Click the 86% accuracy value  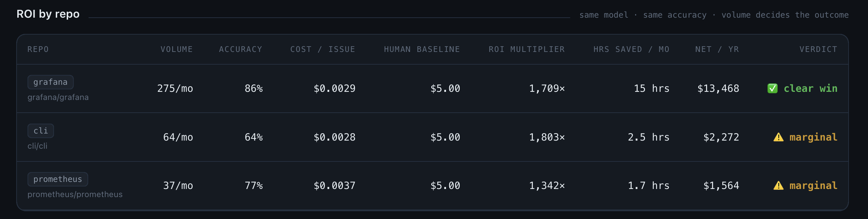254,88
